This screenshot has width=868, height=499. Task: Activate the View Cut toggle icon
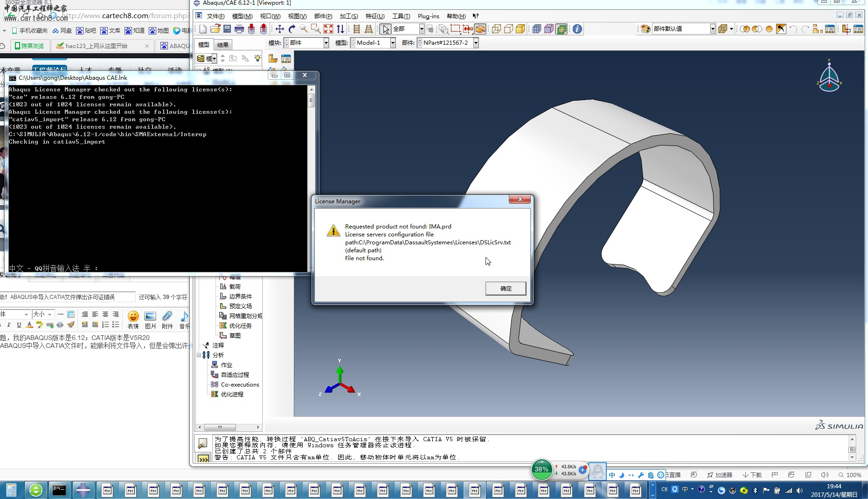[x=846, y=29]
